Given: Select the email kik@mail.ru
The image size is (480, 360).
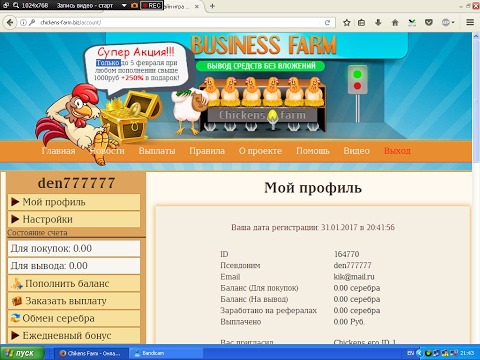Looking at the screenshot, I should [354, 277].
